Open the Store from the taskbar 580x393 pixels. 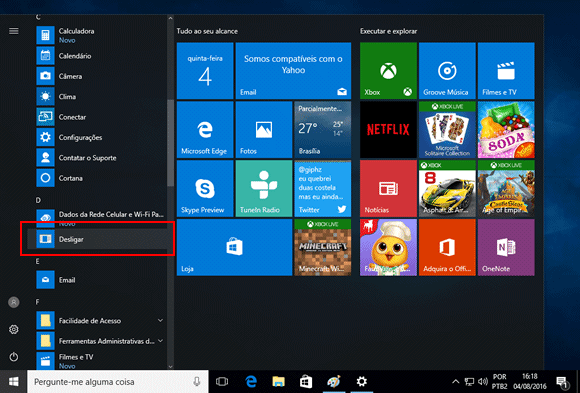point(306,382)
